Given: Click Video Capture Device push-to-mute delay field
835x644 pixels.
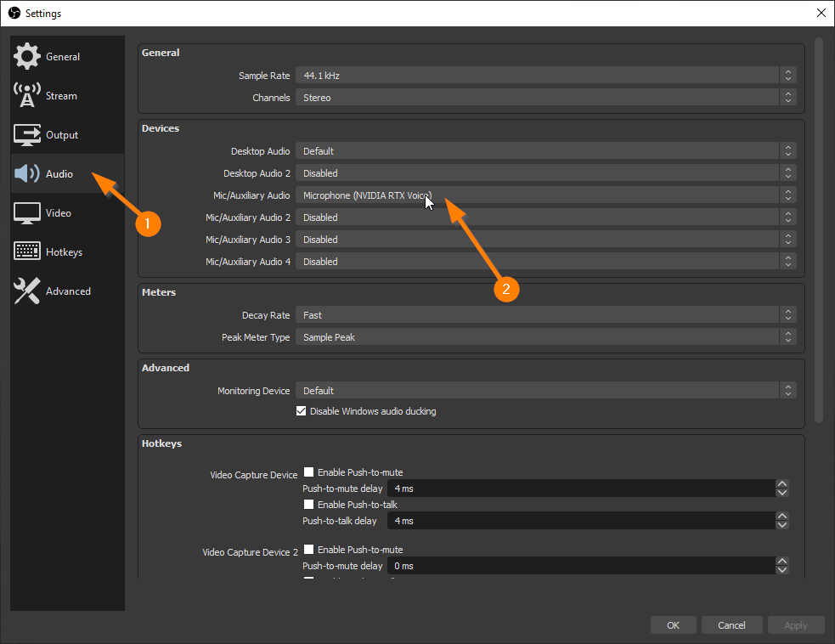Looking at the screenshot, I should [x=581, y=489].
